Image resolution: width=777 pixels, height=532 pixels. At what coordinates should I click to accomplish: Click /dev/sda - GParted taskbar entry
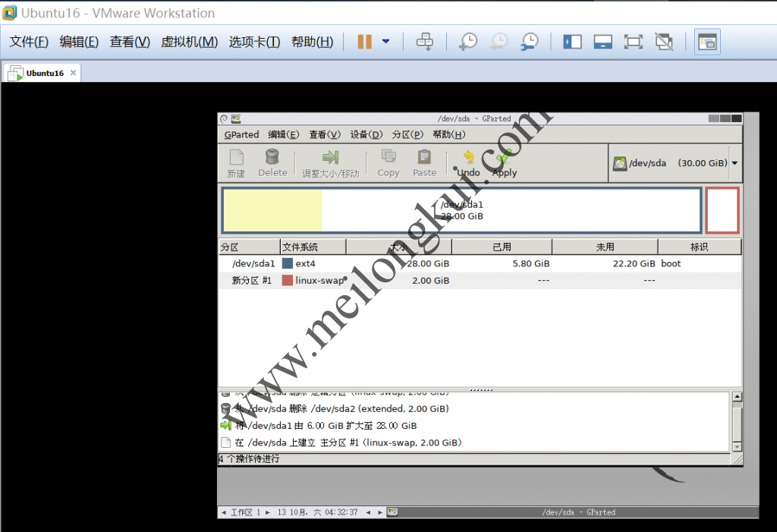[x=578, y=512]
